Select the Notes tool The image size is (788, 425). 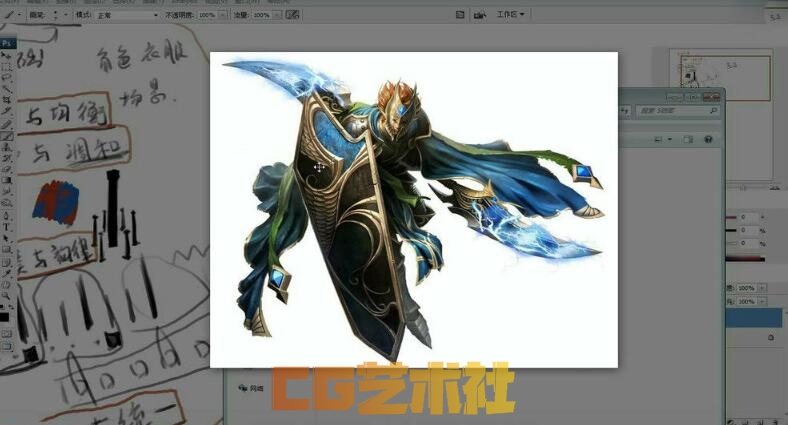tap(7, 261)
